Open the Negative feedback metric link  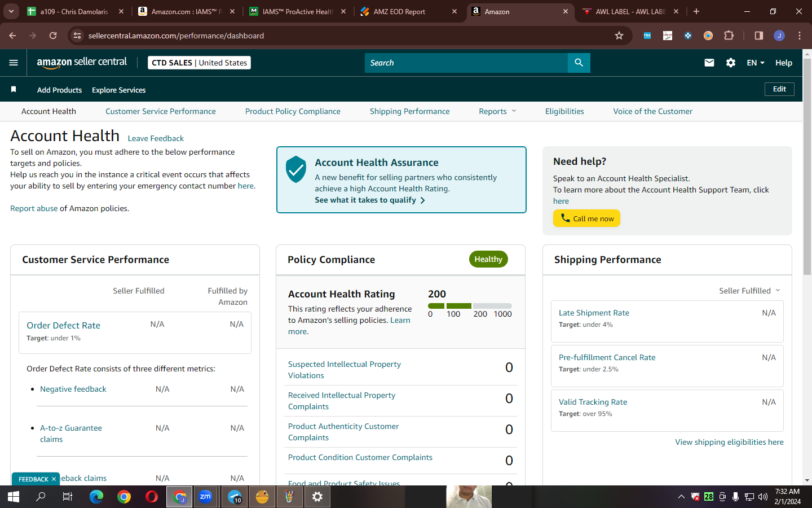[73, 389]
